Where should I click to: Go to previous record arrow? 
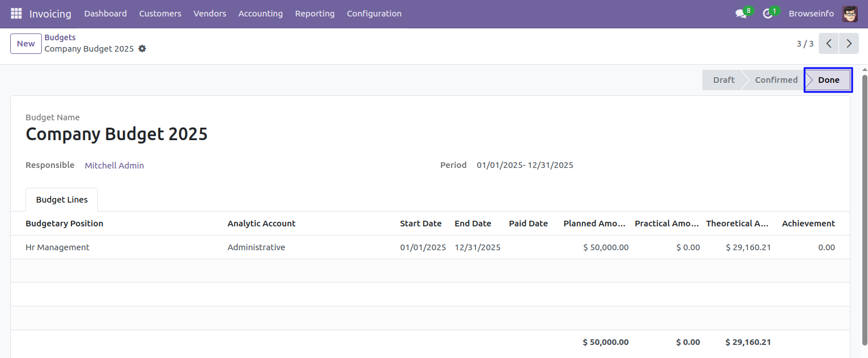[829, 44]
